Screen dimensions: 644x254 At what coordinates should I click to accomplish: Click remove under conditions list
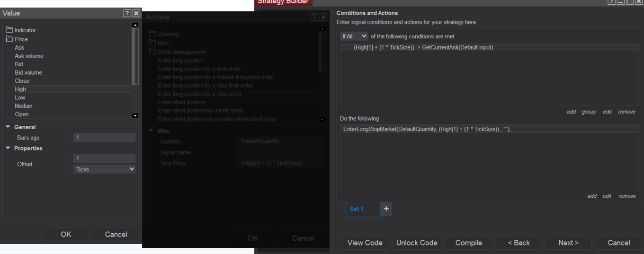(627, 112)
